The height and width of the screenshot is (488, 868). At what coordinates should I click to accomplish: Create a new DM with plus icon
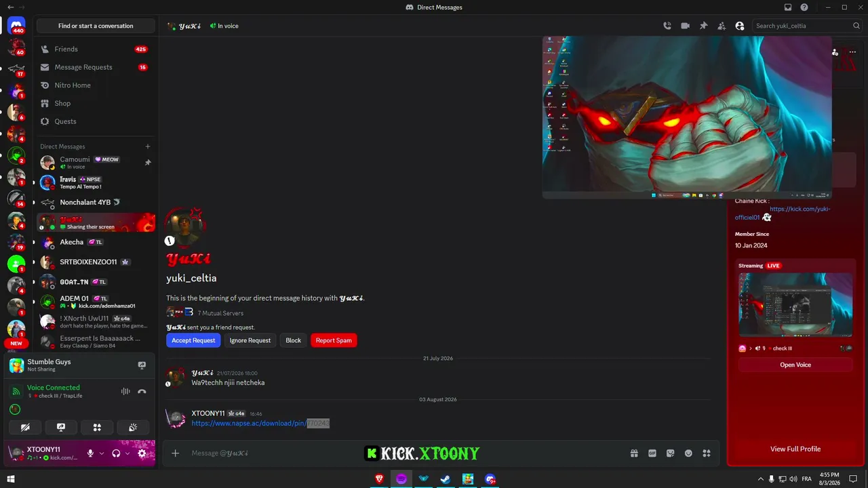(148, 146)
